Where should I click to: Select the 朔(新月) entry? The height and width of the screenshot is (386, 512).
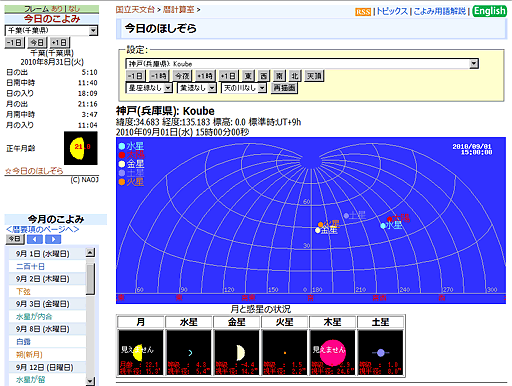tap(29, 354)
